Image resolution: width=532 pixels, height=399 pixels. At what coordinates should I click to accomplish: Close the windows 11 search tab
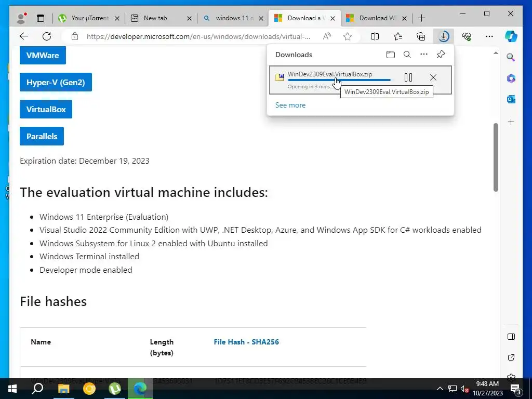[x=261, y=18]
